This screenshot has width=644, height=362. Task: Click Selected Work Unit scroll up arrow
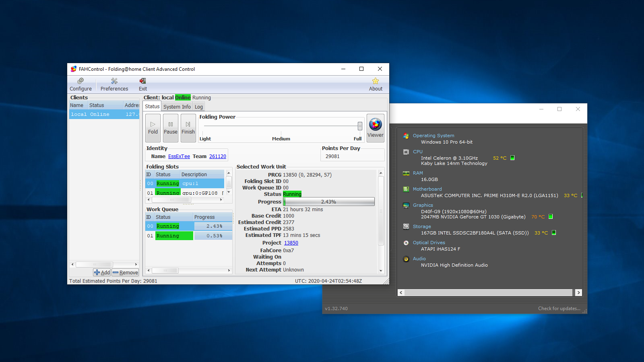click(381, 173)
